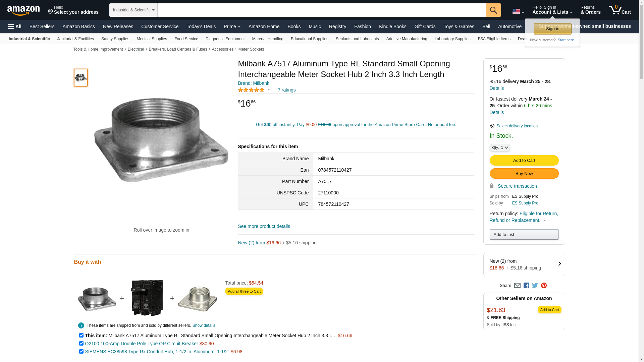Share on Facebook icon

tap(526, 286)
